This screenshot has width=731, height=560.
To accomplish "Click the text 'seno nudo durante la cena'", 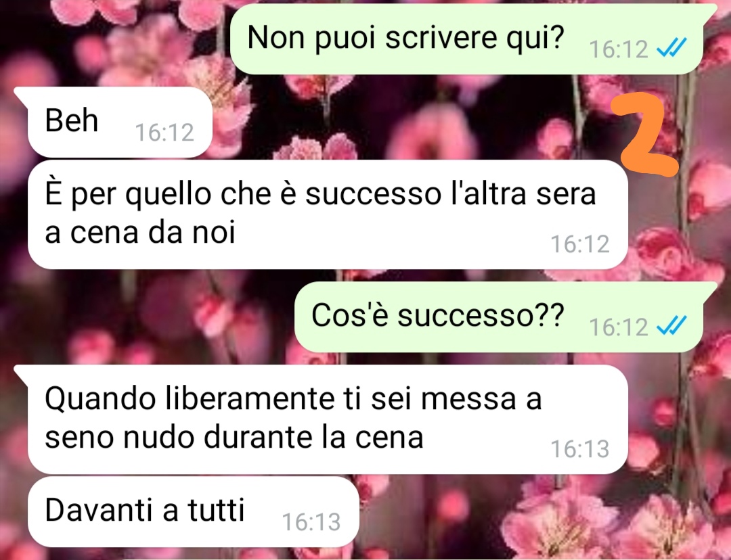I will [234, 437].
